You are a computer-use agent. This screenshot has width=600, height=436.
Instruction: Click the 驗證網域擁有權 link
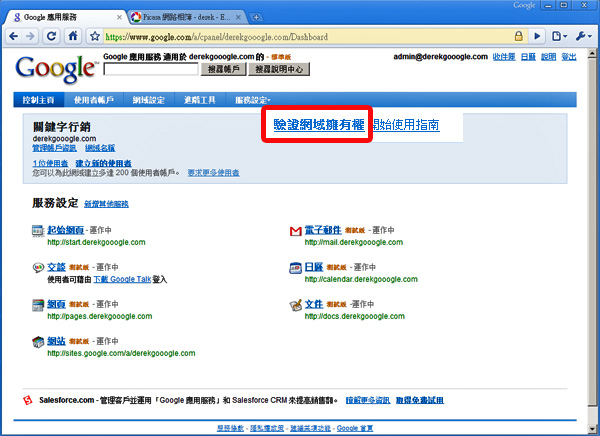point(319,125)
